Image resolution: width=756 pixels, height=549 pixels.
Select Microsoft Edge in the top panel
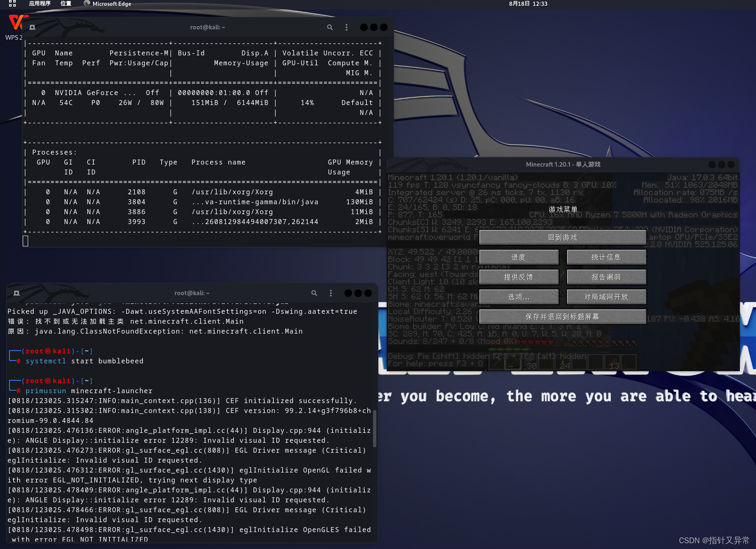tap(108, 4)
